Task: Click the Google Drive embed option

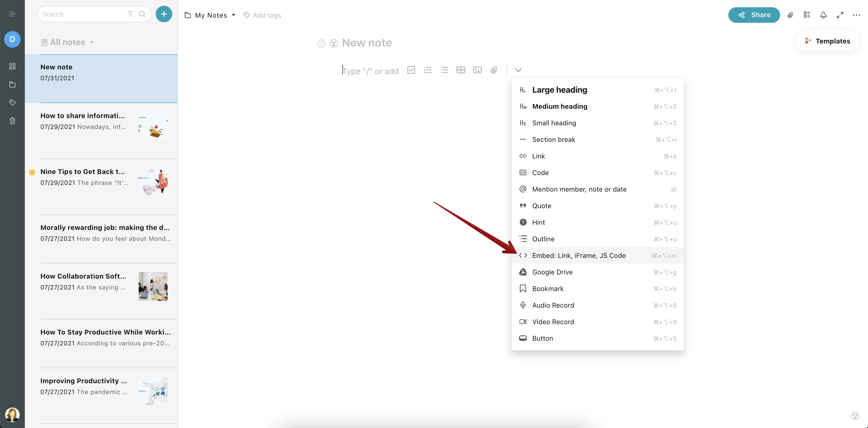Action: click(x=552, y=272)
